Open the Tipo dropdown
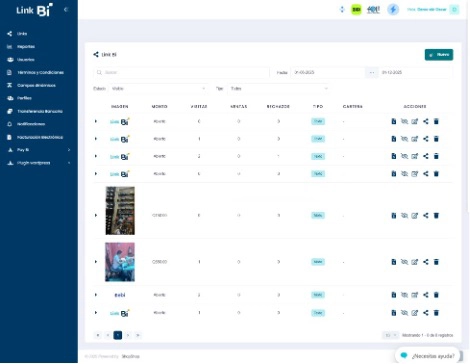 pyautogui.click(x=279, y=89)
